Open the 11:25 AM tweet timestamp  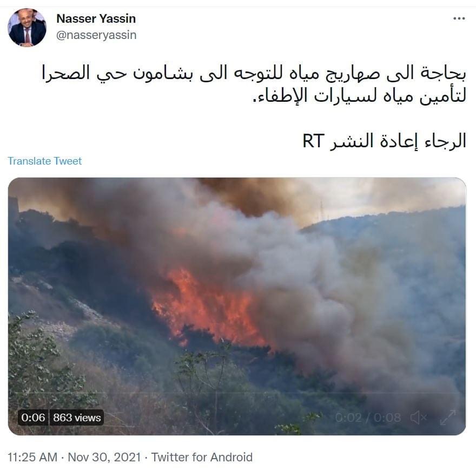[32, 457]
